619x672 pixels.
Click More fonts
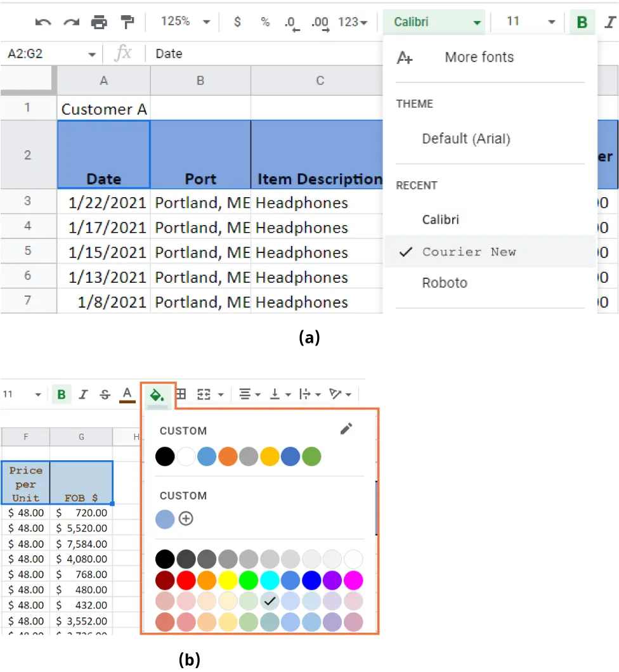coord(479,57)
